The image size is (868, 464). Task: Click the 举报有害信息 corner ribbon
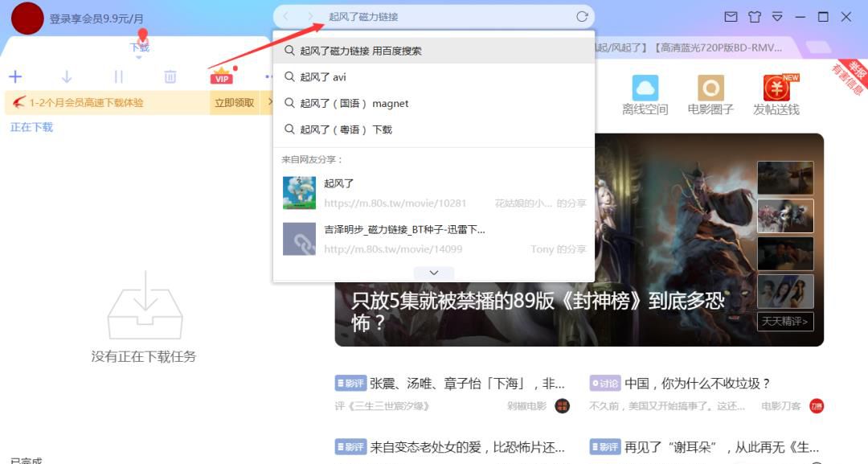(x=850, y=77)
